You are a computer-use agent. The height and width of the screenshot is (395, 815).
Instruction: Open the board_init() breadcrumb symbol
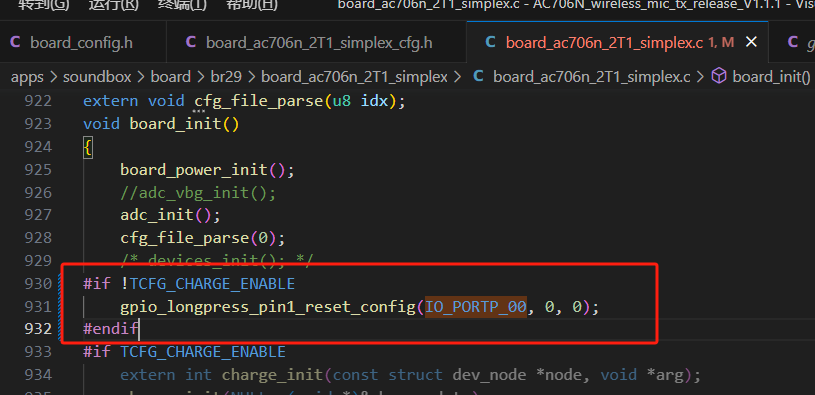pos(771,77)
